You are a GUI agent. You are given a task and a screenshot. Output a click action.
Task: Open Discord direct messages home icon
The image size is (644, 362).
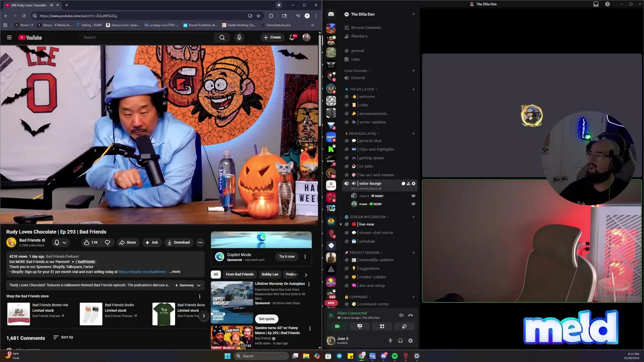tap(331, 14)
